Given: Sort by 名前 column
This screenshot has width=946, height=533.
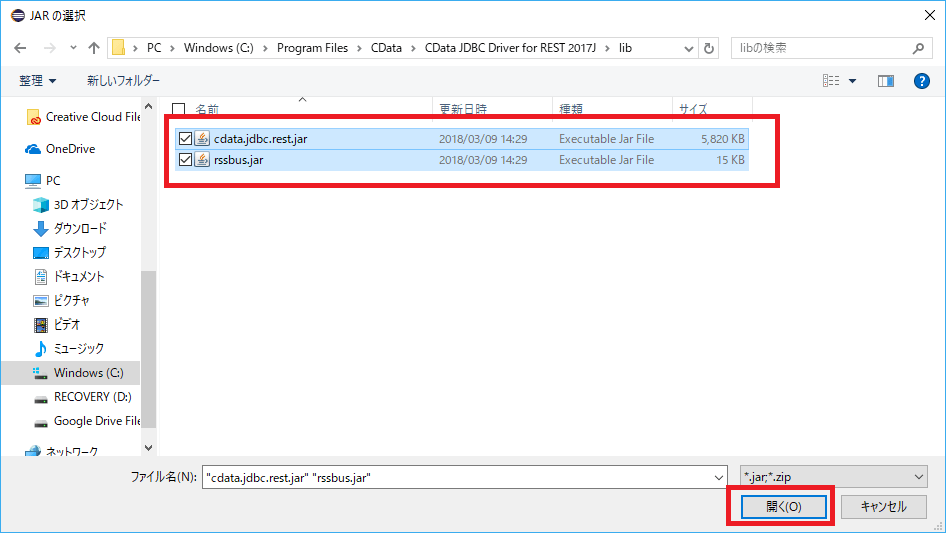Looking at the screenshot, I should point(206,109).
